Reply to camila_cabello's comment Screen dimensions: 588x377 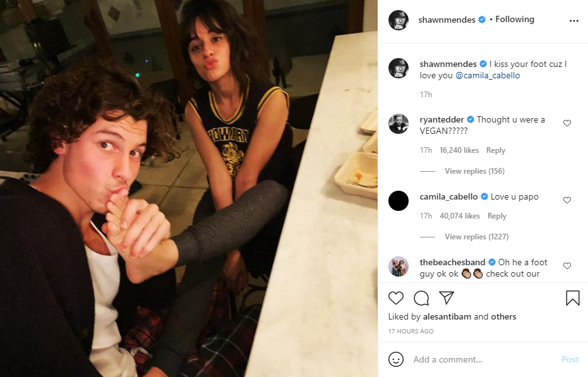point(497,216)
